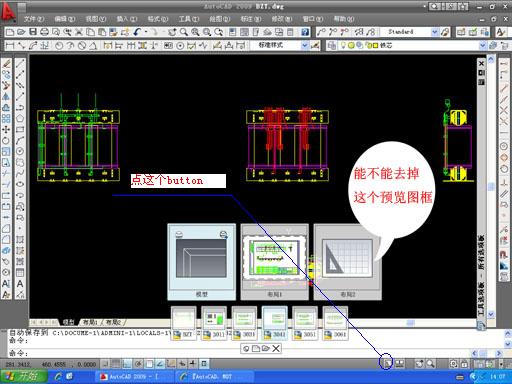The height and width of the screenshot is (384, 512).
Task: Select the Linear dimension tool
Action: pyautogui.click(x=10, y=45)
